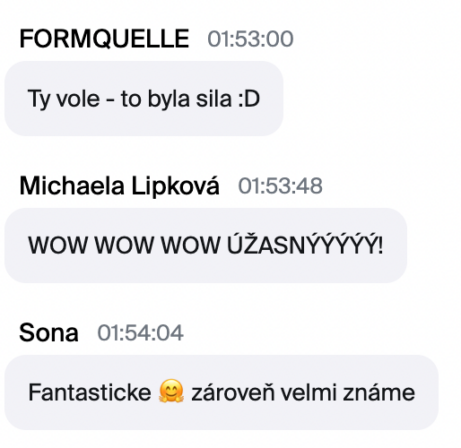Select the 'WOW WOW WOW ÚŽASNÝÝÝÝÝ!' message bubble
The width and height of the screenshot is (461, 448).
[206, 245]
